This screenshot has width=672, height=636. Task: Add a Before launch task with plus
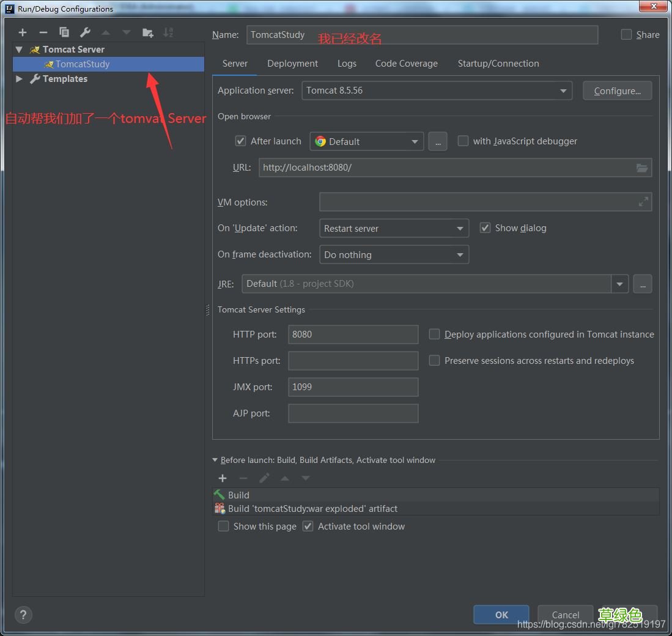pyautogui.click(x=223, y=478)
